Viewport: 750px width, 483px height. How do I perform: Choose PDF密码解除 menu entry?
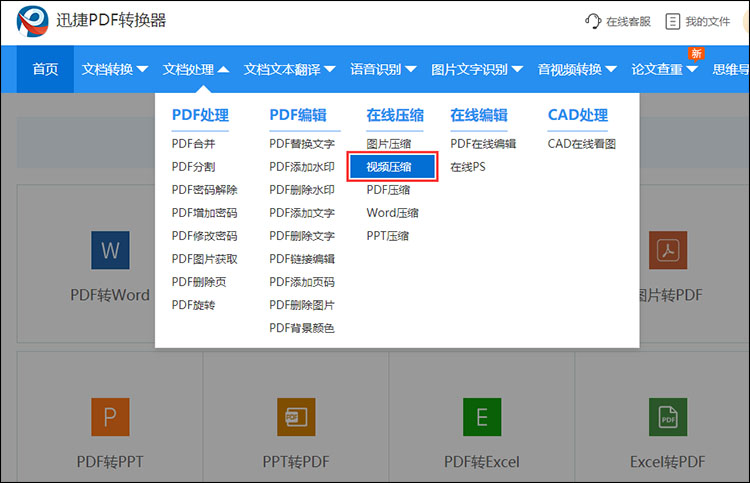(205, 190)
